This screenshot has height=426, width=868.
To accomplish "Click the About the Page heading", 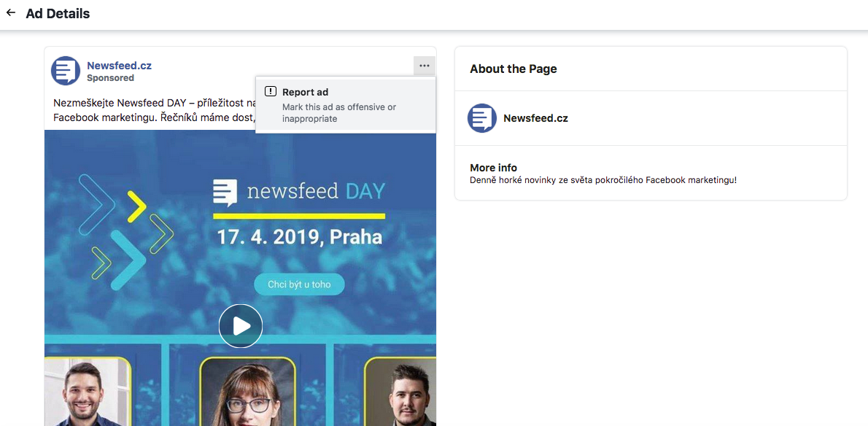I will 514,69.
